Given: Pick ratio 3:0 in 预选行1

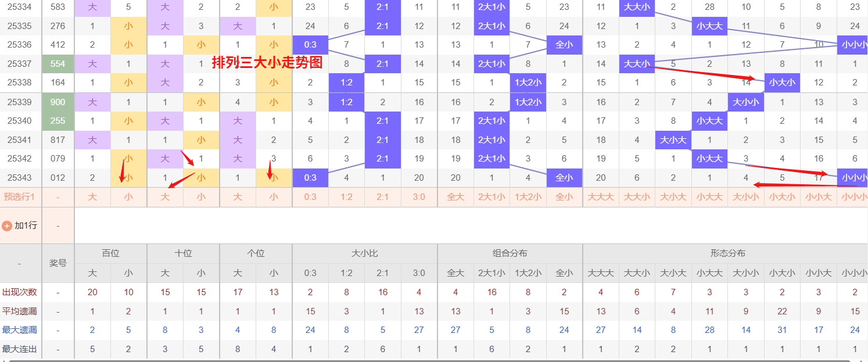Looking at the screenshot, I should click(419, 197).
